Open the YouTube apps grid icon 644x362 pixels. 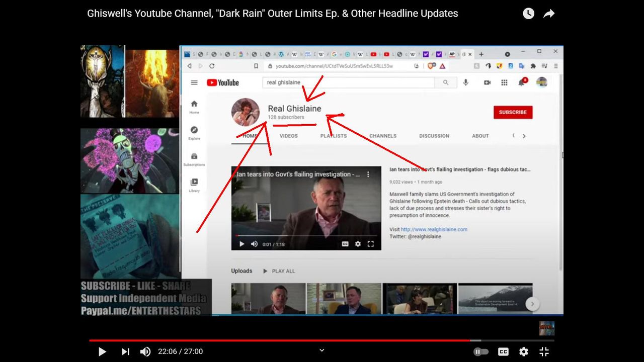(504, 82)
